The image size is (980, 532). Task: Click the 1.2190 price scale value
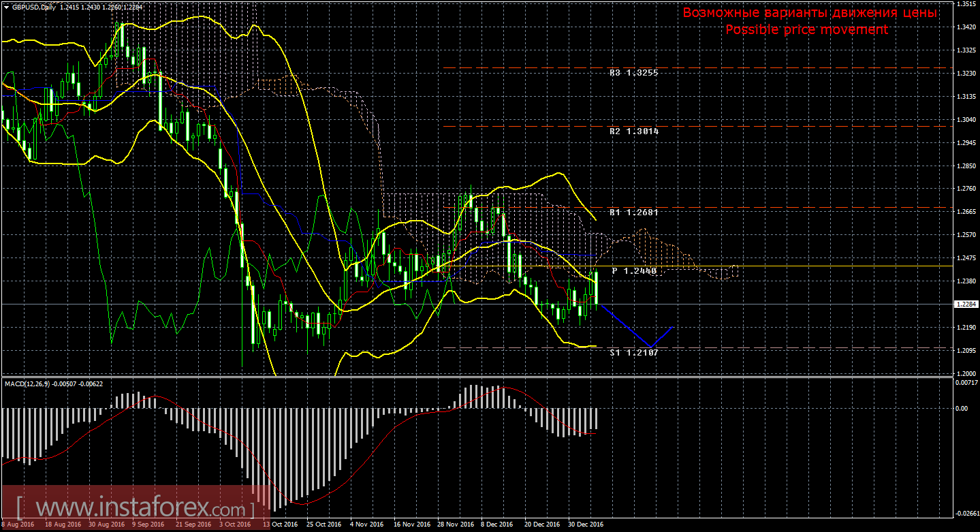coord(966,328)
